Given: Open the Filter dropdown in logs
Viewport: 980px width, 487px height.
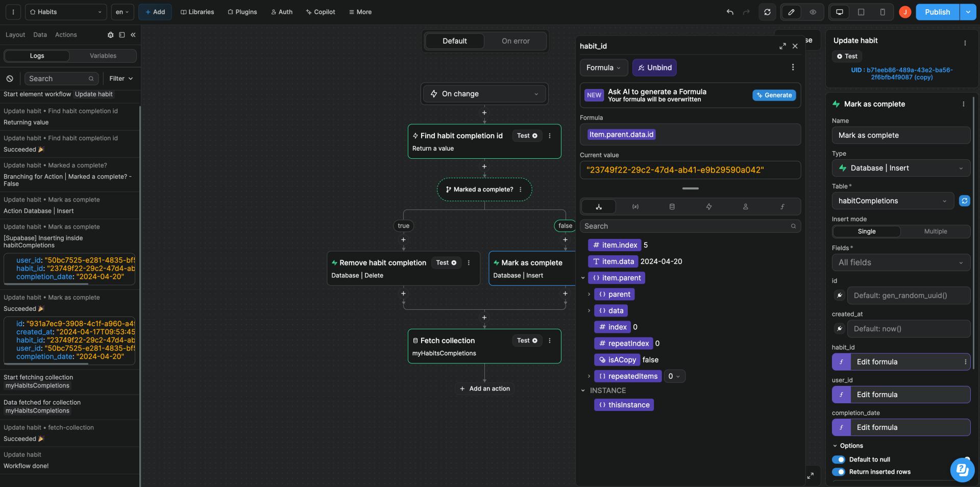Looking at the screenshot, I should point(121,79).
